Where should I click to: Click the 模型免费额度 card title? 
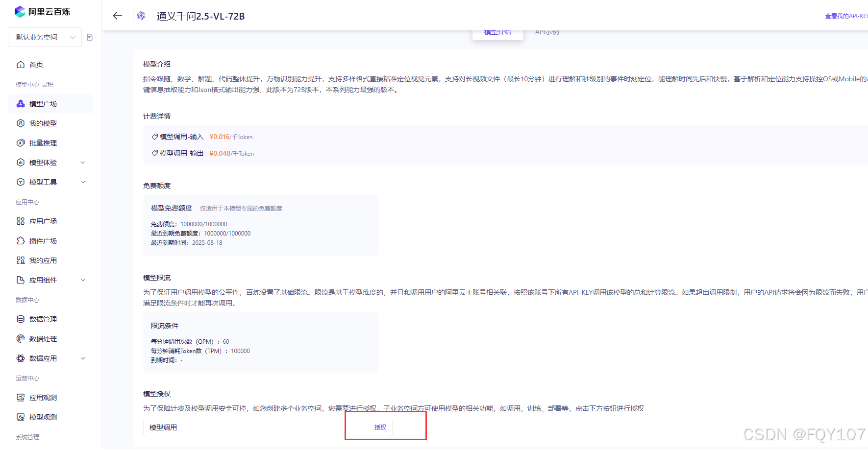pyautogui.click(x=172, y=208)
